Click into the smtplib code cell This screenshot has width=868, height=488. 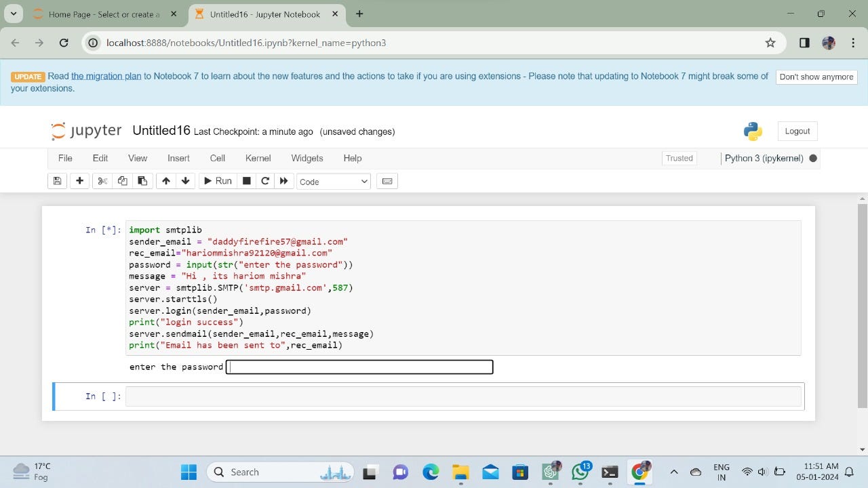pos(463,287)
